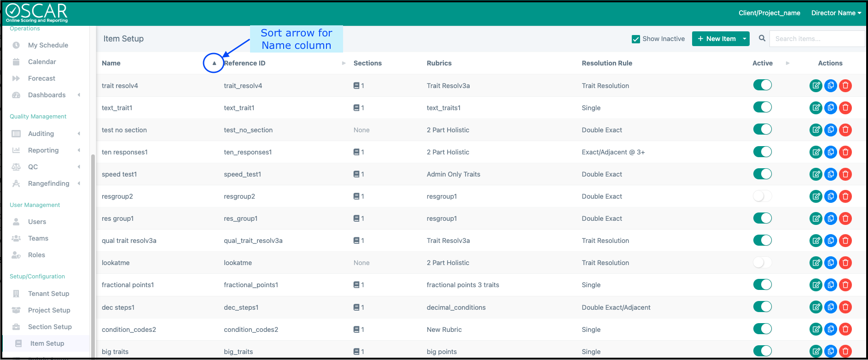
Task: Click the trash icon for dec steps1
Action: tap(845, 307)
